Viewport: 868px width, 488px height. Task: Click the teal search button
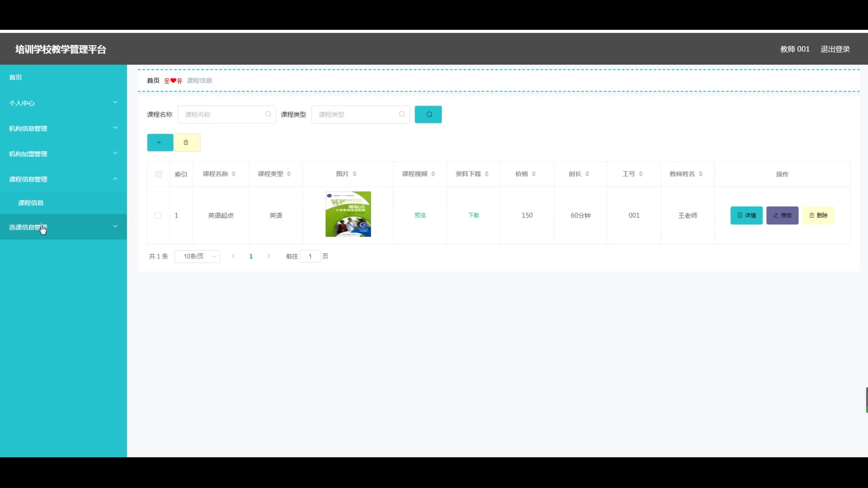pyautogui.click(x=428, y=114)
